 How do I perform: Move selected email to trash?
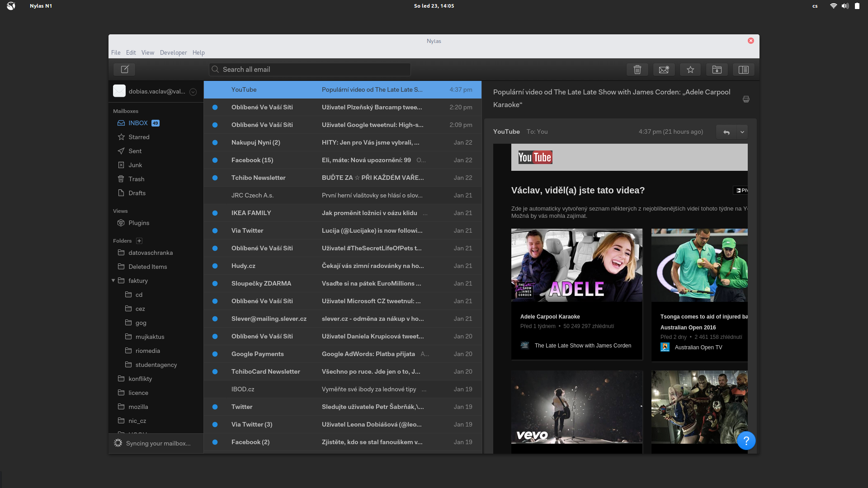637,70
